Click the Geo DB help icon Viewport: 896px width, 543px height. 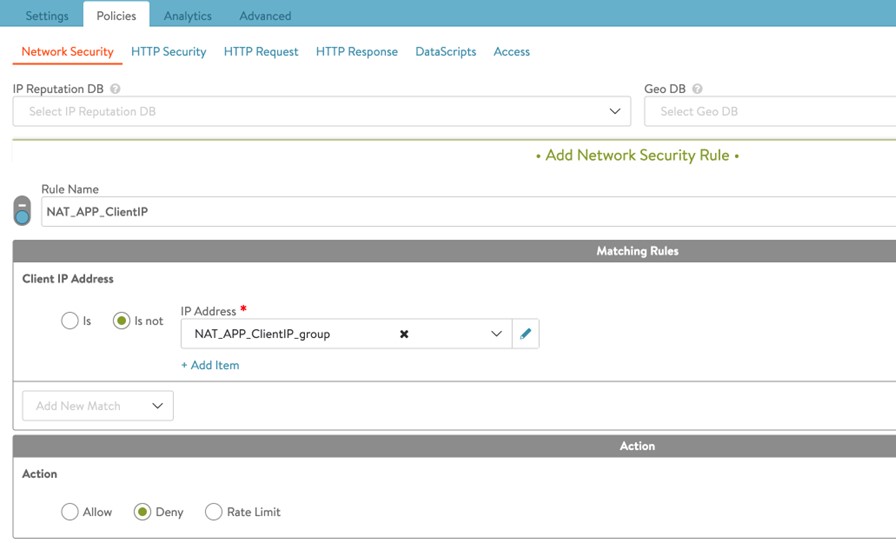(x=697, y=89)
